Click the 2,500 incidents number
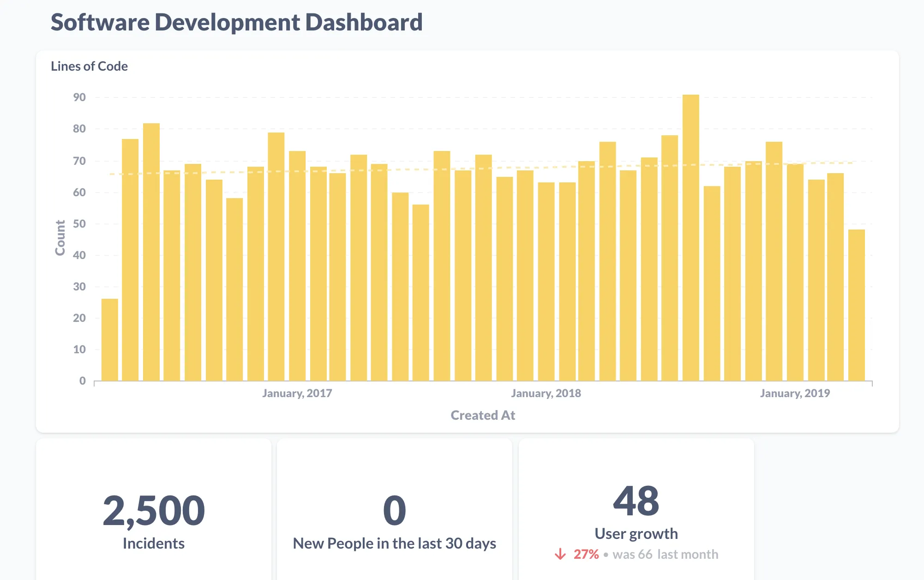 (x=154, y=510)
